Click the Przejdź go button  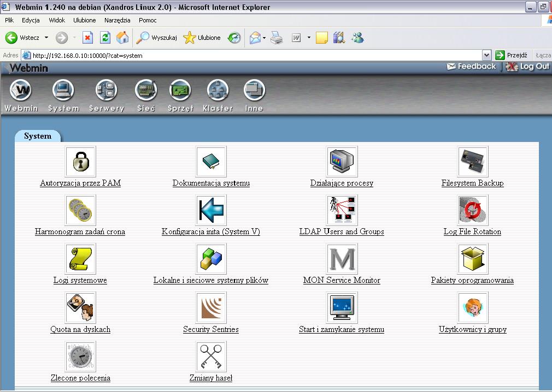[511, 55]
